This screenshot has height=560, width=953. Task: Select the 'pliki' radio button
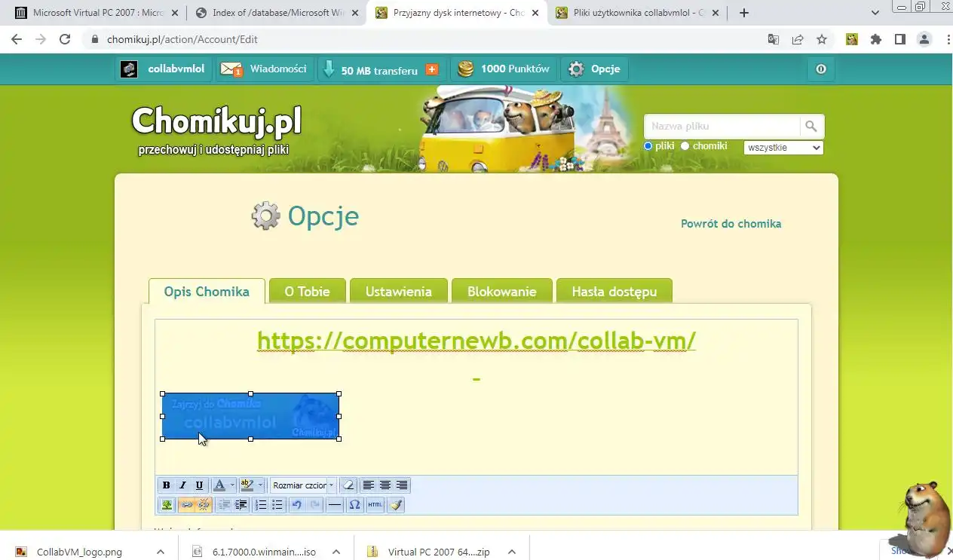[x=648, y=146]
